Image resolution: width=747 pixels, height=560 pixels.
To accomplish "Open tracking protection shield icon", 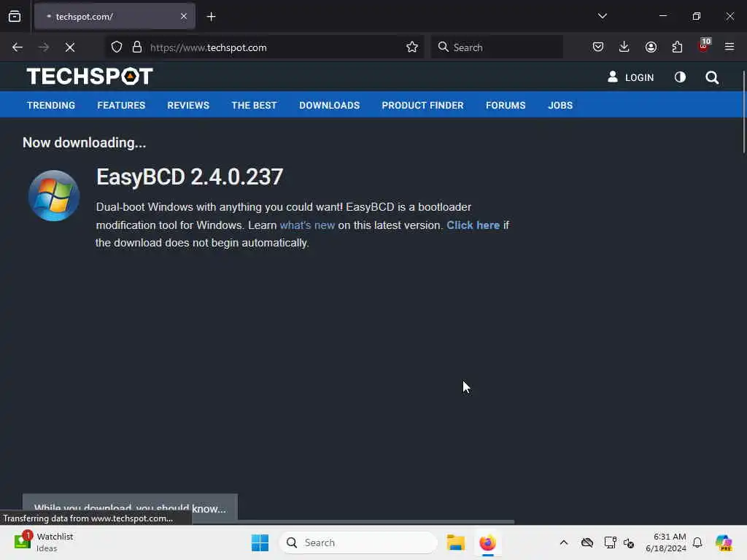I will click(117, 47).
